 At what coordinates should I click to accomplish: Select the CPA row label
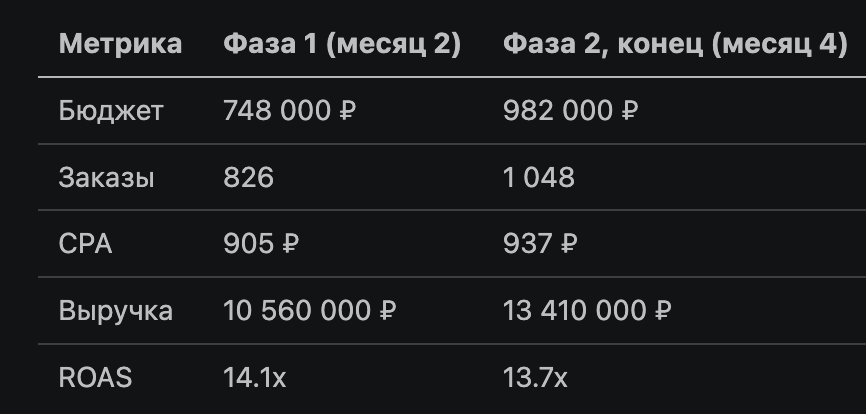click(86, 244)
